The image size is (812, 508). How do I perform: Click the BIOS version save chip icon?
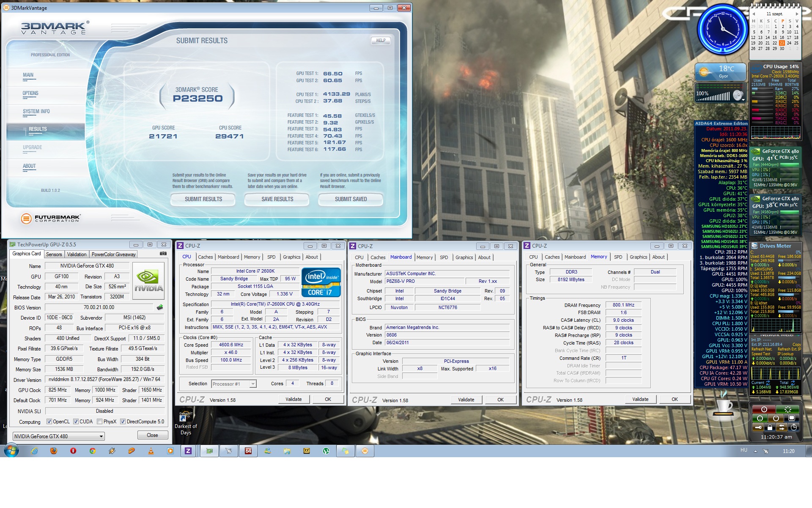pyautogui.click(x=160, y=307)
